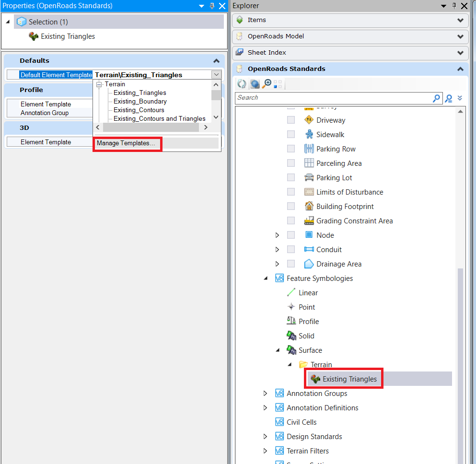This screenshot has width=476, height=464.
Task: Click the Point symbology icon
Action: [x=291, y=306]
